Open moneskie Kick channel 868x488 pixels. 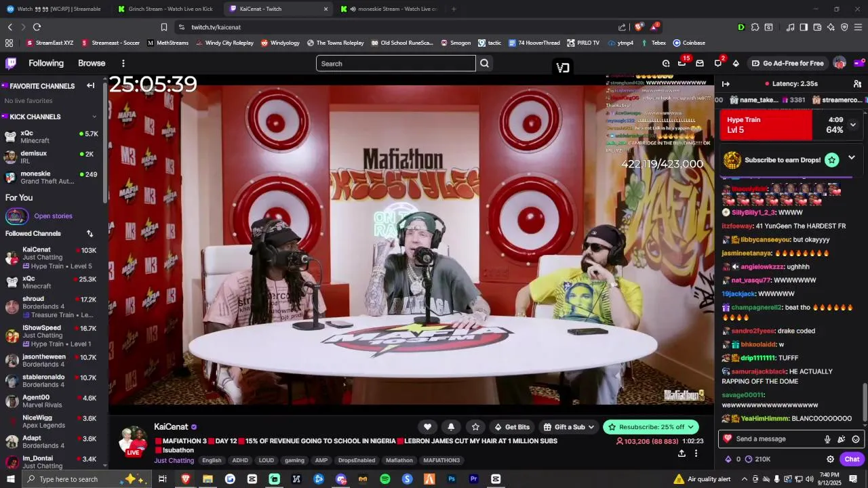pyautogui.click(x=53, y=178)
